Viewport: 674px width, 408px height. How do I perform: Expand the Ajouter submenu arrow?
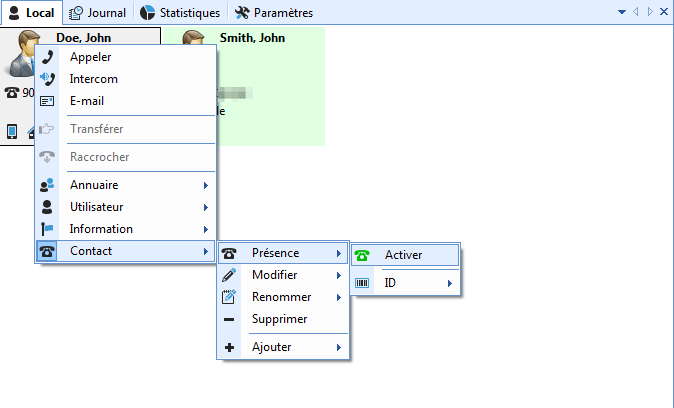pos(339,347)
